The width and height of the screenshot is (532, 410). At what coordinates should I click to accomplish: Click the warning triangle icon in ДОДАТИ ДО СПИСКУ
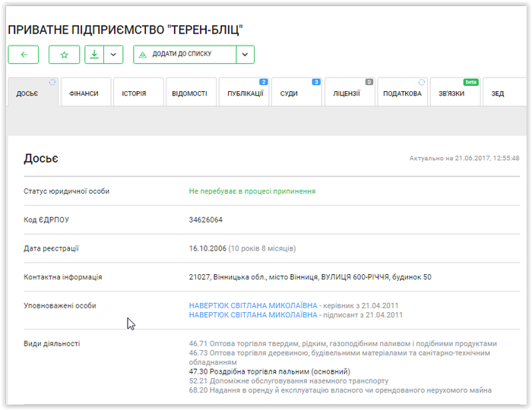[x=143, y=55]
